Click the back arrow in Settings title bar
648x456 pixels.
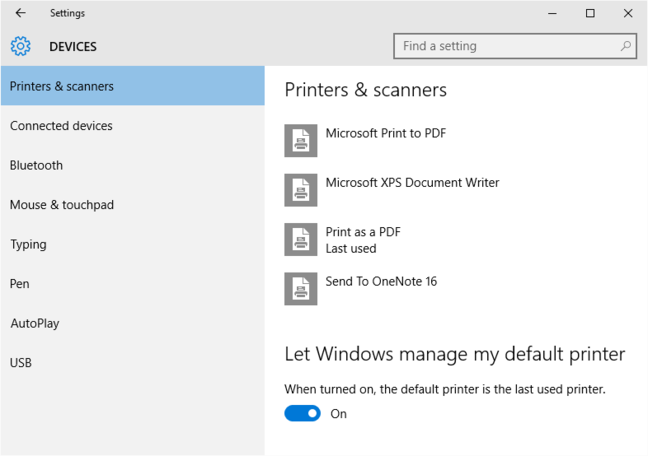click(x=20, y=13)
